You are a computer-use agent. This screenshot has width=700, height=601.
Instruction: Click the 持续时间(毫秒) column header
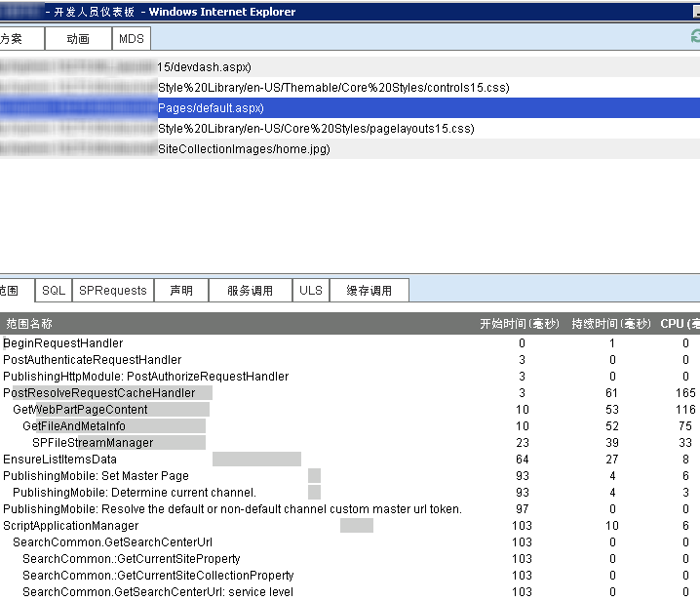(x=611, y=324)
